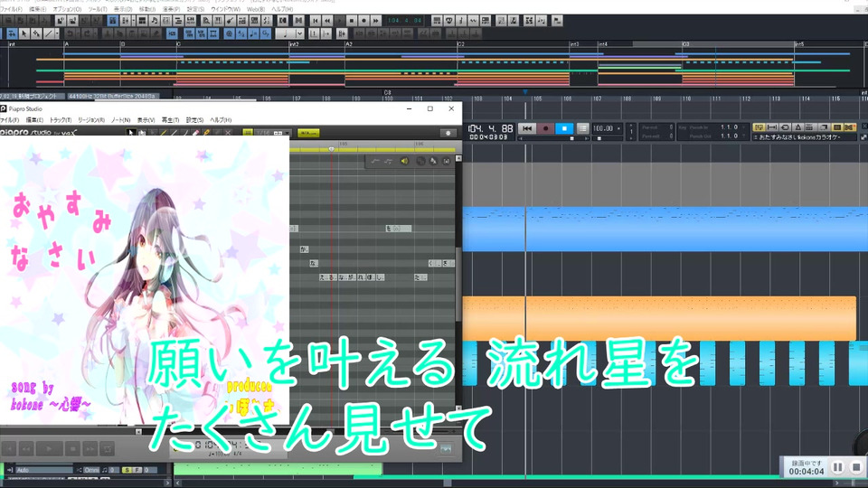Open the note length dropdown in second toolbar
Screen dimensions: 868x488
(299, 33)
